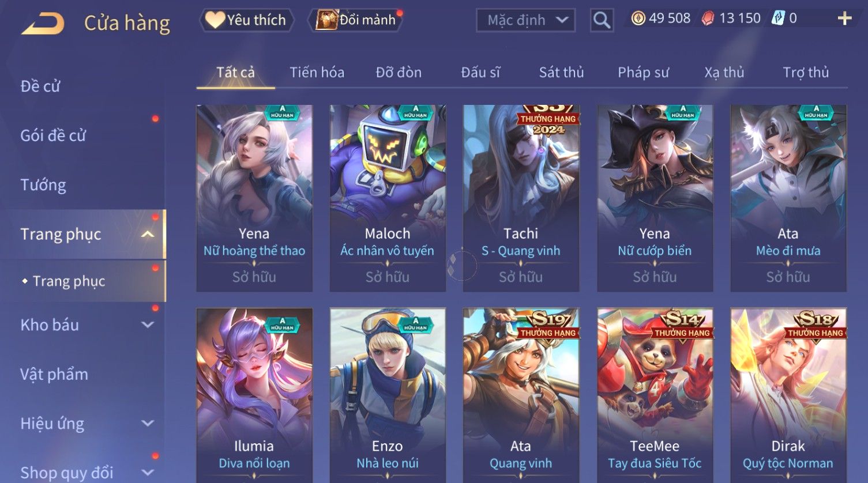This screenshot has height=483, width=868.
Task: Collapse the Trang phục sidebar section
Action: pos(148,235)
